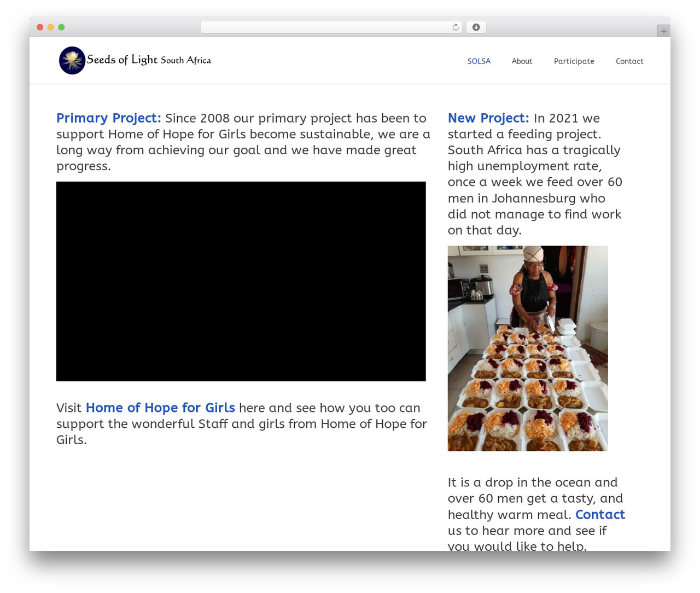
Task: Maximize the window with green button
Action: 61,27
